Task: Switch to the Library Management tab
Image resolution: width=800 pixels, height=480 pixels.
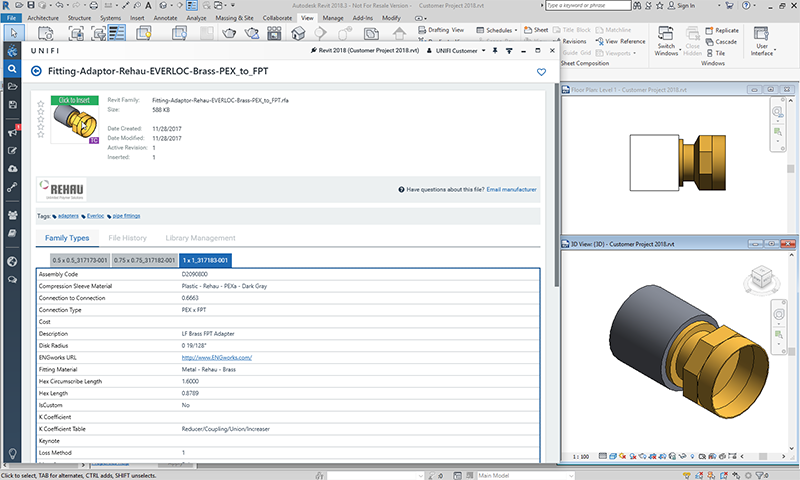Action: [201, 238]
